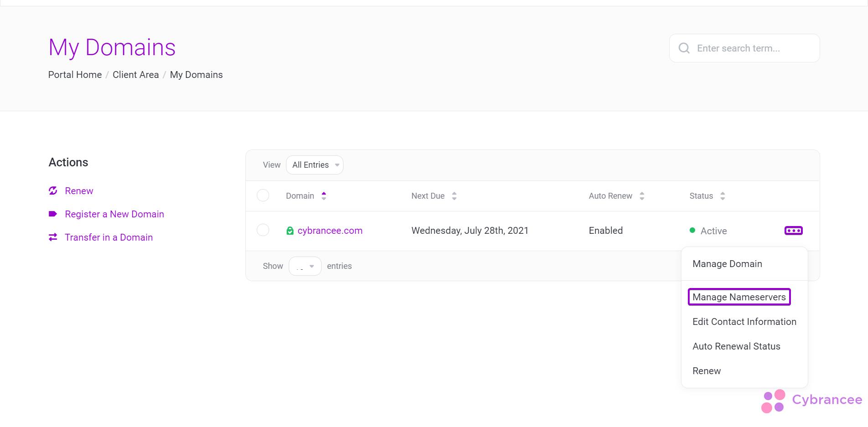This screenshot has height=427, width=868.
Task: Open the three-dot actions button for cybrancee.com
Action: pos(793,231)
